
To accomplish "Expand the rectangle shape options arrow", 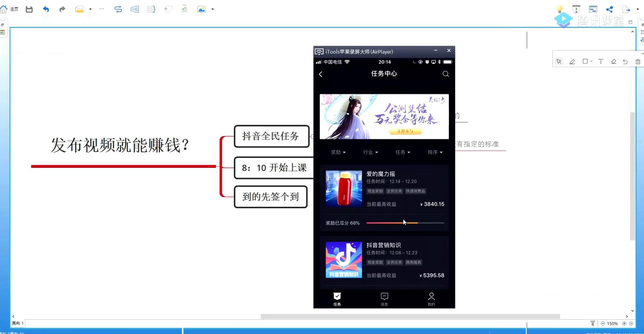I will [591, 62].
